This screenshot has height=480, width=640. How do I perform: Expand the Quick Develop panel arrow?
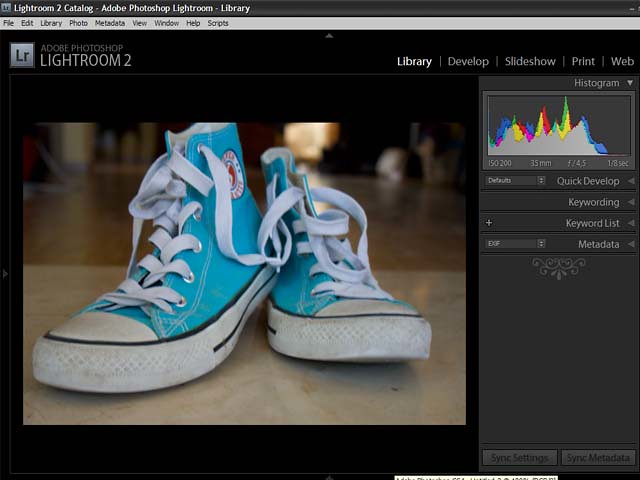(x=630, y=181)
